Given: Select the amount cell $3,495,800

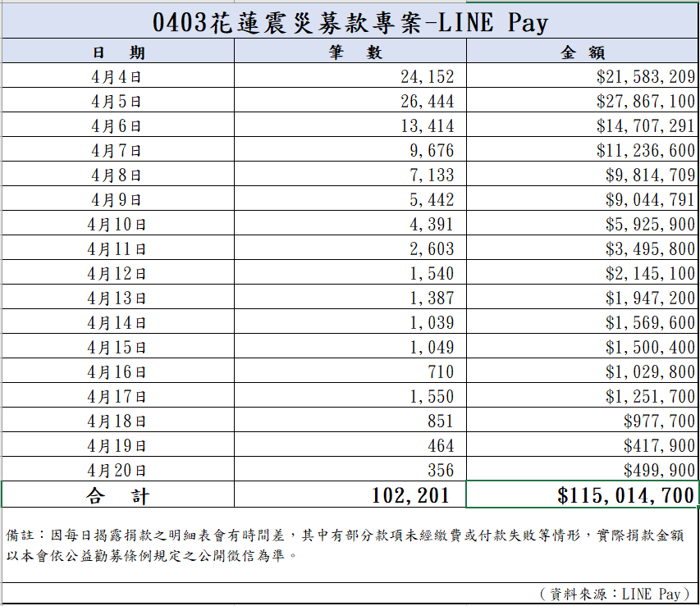Looking at the screenshot, I should (583, 247).
